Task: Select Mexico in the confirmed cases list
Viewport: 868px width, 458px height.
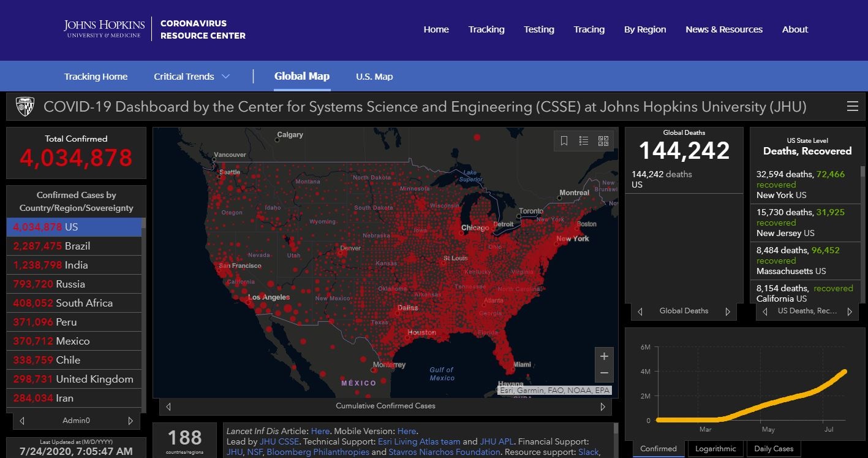Action: click(74, 341)
